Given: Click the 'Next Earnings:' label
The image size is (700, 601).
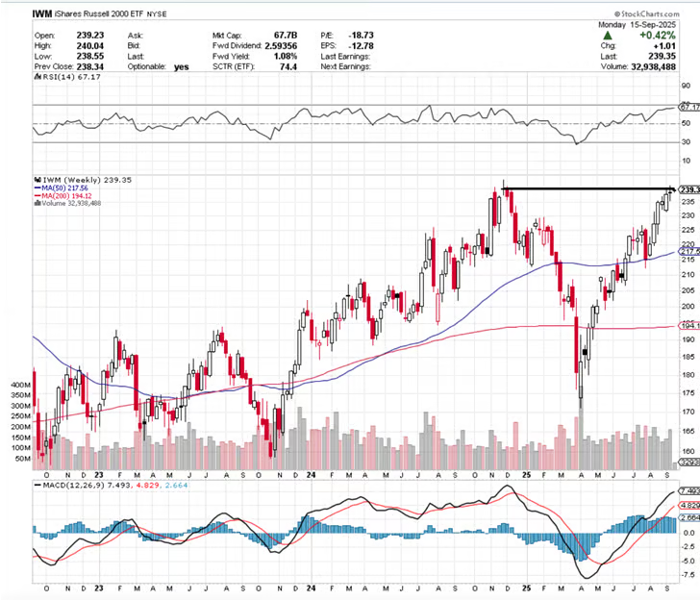Looking at the screenshot, I should 345,66.
